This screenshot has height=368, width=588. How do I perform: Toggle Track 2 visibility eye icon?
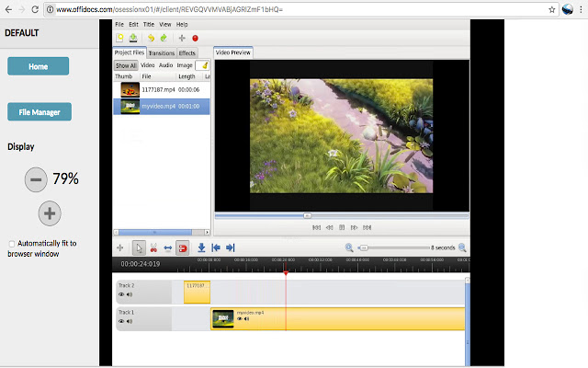click(120, 294)
